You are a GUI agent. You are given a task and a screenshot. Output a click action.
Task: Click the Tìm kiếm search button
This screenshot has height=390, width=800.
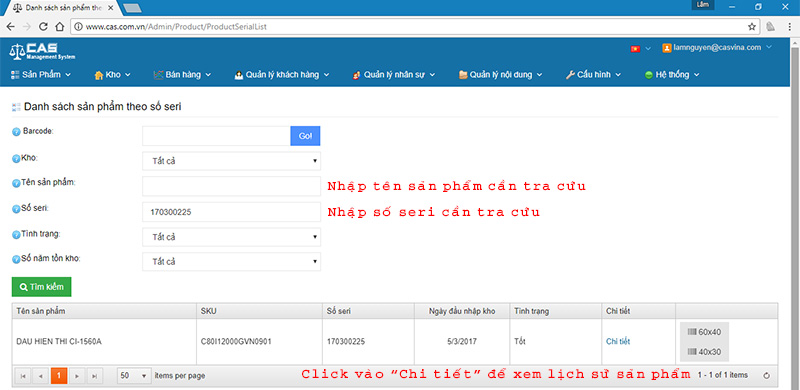(x=41, y=287)
